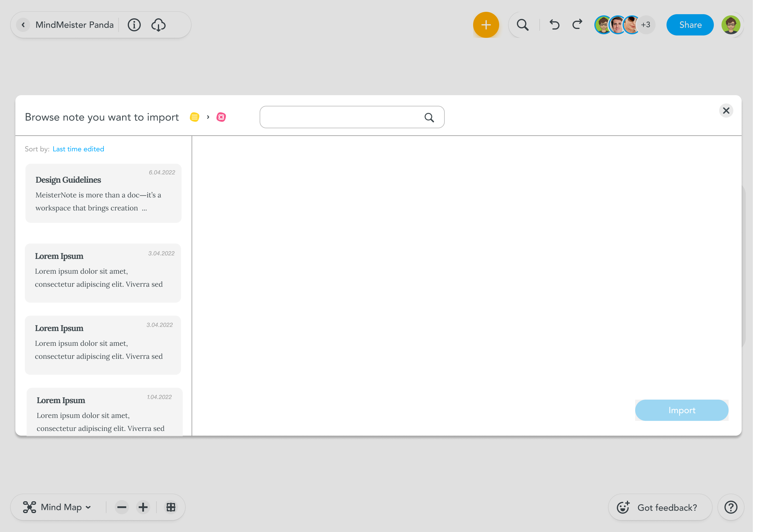Viewport: 757px width, 532px height.
Task: Open the Got feedback? button
Action: tap(660, 507)
